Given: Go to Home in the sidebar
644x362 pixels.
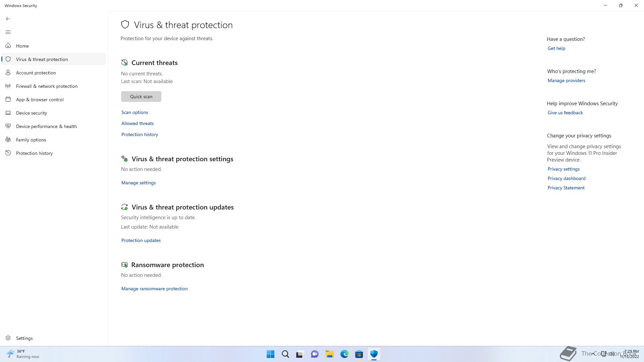Looking at the screenshot, I should coord(54,46).
